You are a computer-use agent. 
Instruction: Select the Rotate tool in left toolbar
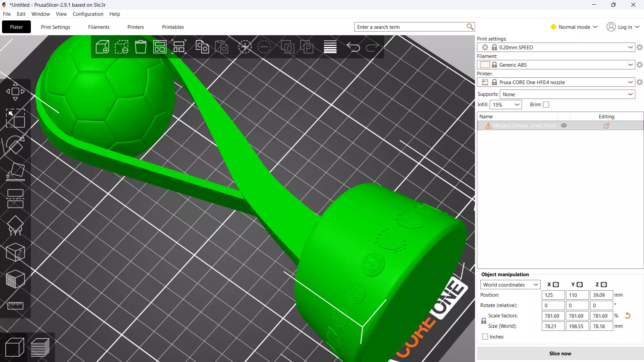15,145
